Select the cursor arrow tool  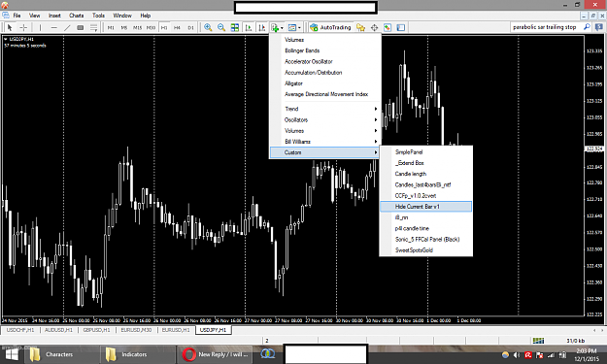pos(10,27)
